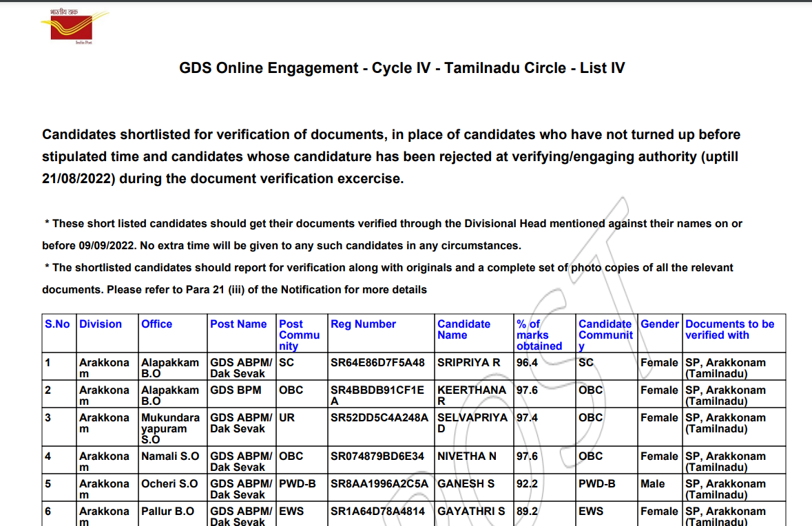Select 'Para 21 (iii)' in the notification note
This screenshot has height=526, width=812.
click(x=216, y=290)
